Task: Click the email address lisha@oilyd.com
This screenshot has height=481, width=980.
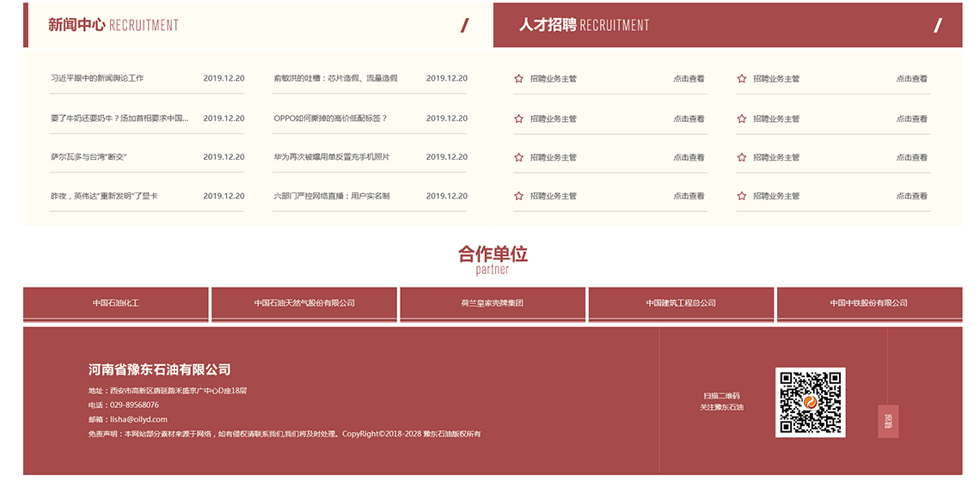Action: [x=138, y=419]
